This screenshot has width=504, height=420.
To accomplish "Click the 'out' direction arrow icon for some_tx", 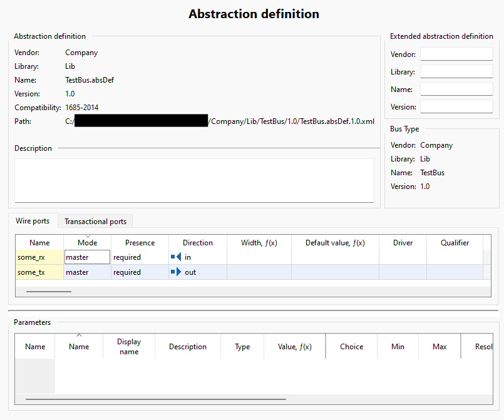I will click(x=176, y=272).
